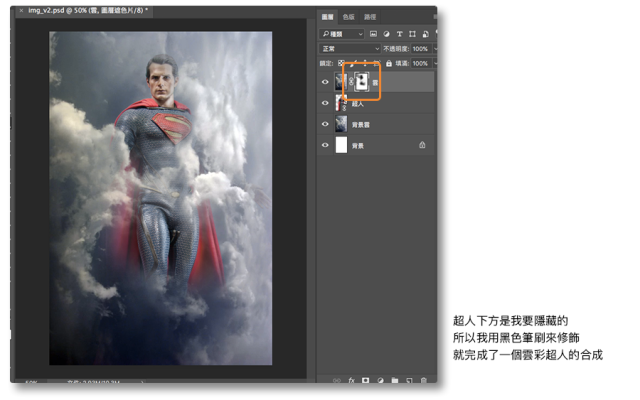
Task: Filter layers by type (T) icon
Action: click(398, 34)
